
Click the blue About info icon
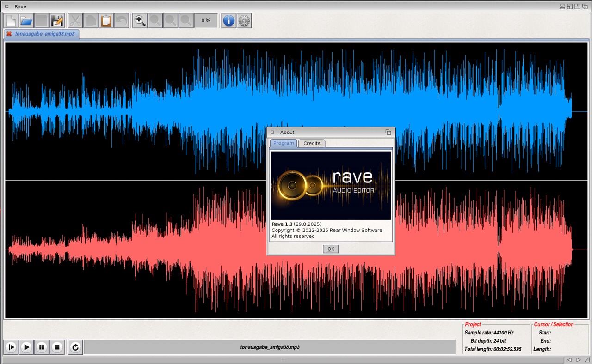[x=228, y=20]
